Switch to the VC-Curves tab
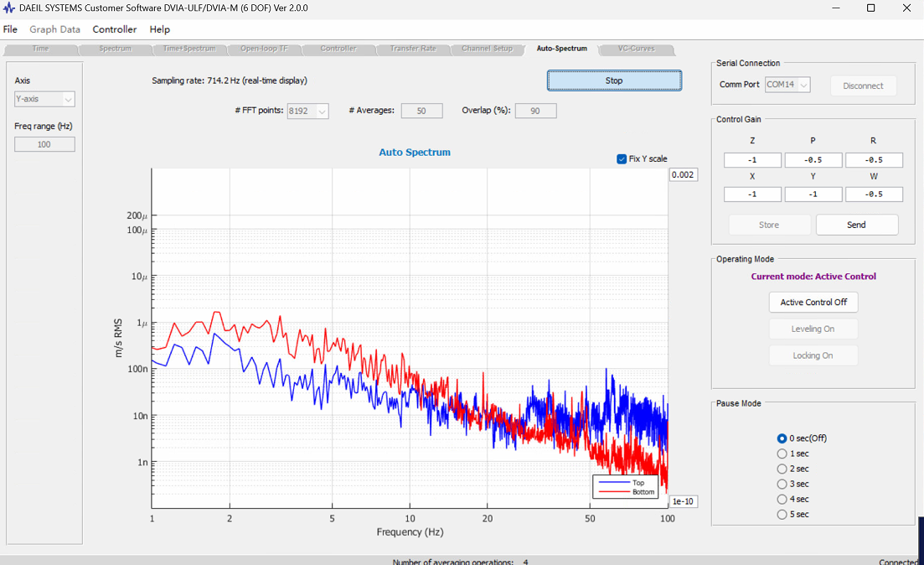 637,49
